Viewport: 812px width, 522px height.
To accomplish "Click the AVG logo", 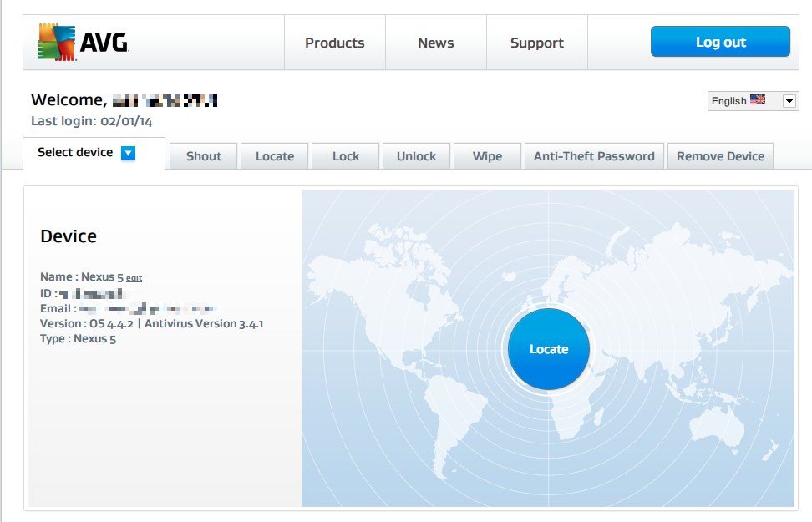I will click(84, 42).
